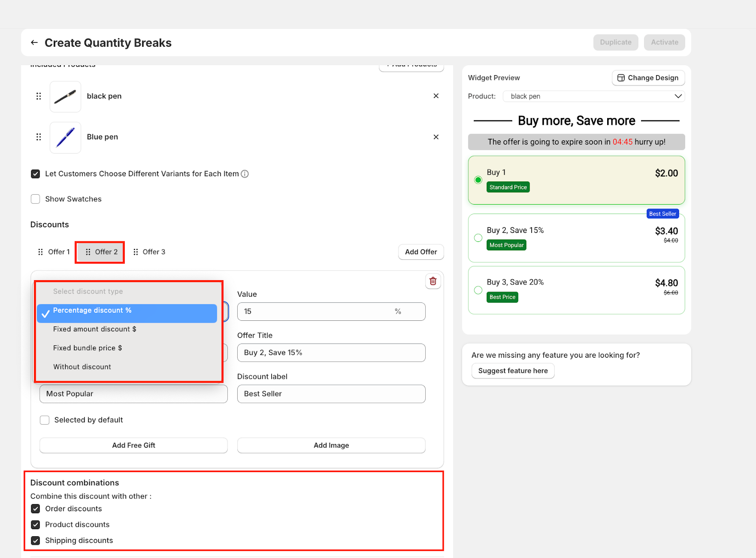Open the Offer 3 tab
The image size is (756, 558).
click(149, 252)
